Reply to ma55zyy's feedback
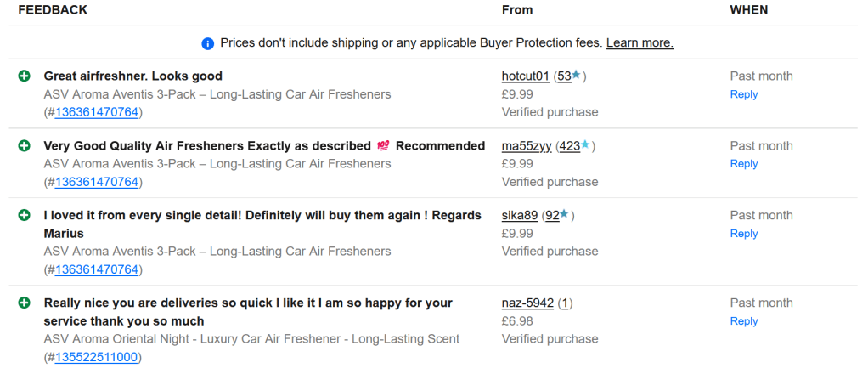Screen dimensions: 868x368 tap(743, 164)
